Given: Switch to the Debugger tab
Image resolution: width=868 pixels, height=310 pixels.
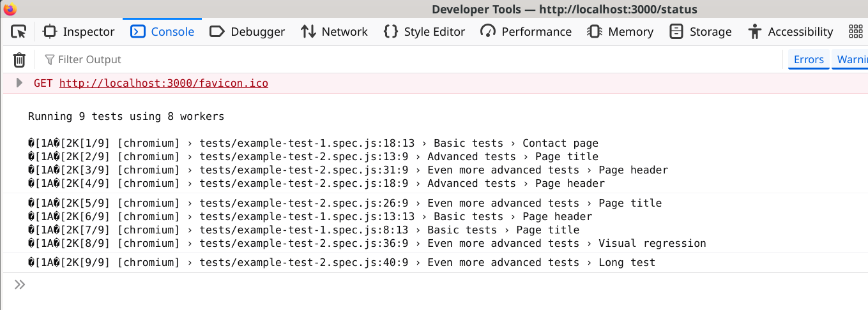Looking at the screenshot, I should click(x=247, y=31).
